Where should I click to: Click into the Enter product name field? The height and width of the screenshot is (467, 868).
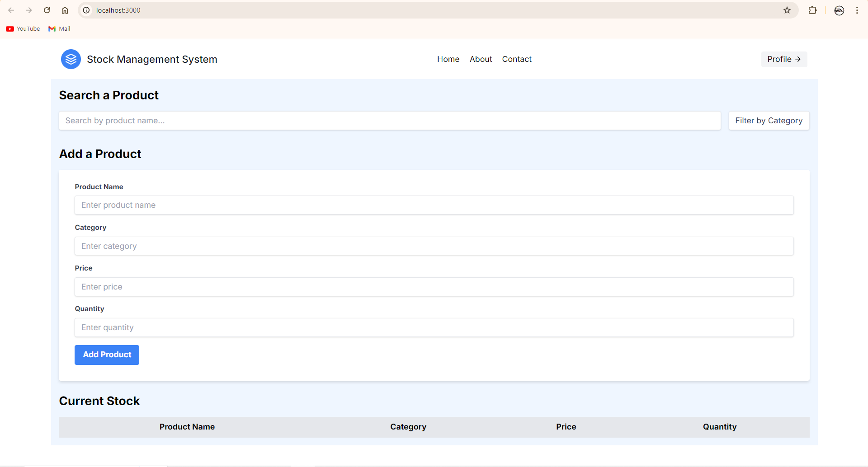point(434,205)
